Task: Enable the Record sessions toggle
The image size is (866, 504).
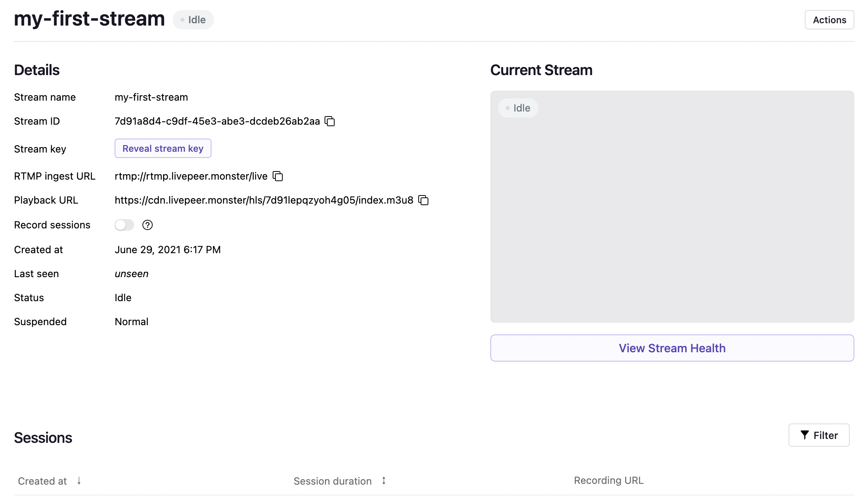Action: pos(124,225)
